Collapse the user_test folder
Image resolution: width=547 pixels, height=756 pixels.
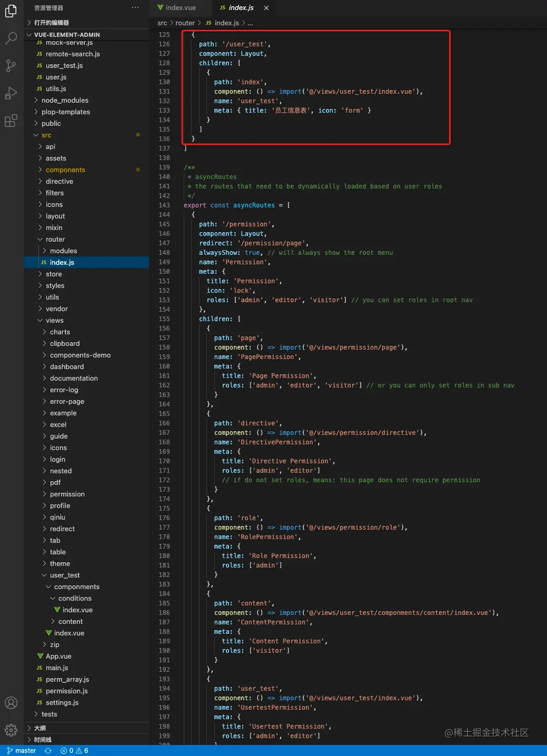click(x=65, y=575)
